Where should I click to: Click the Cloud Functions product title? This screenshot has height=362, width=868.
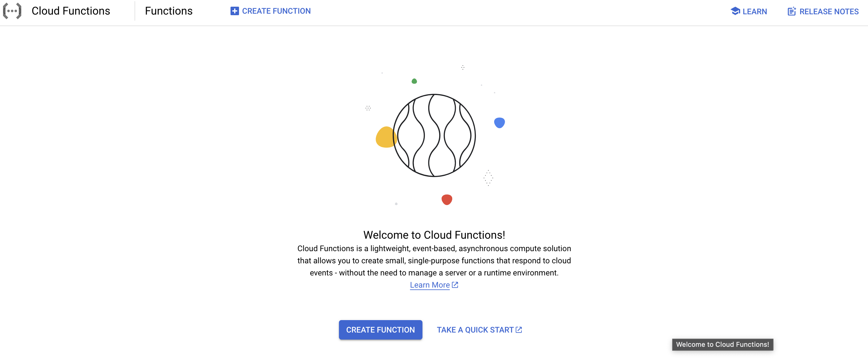(71, 11)
